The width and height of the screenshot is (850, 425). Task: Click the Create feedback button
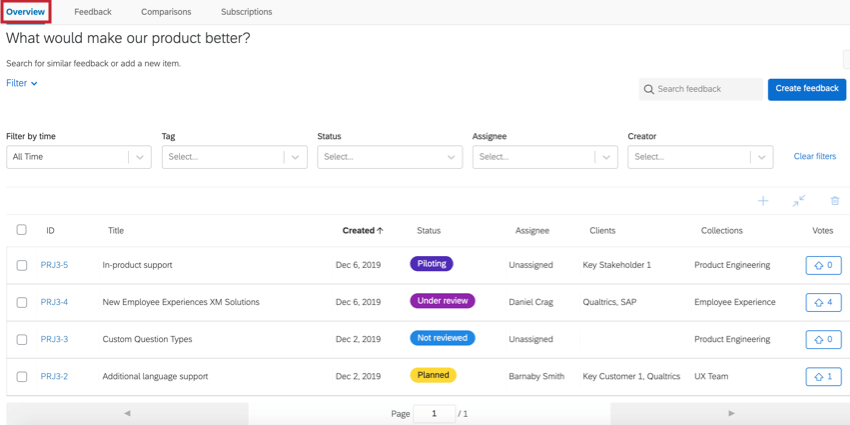[807, 89]
